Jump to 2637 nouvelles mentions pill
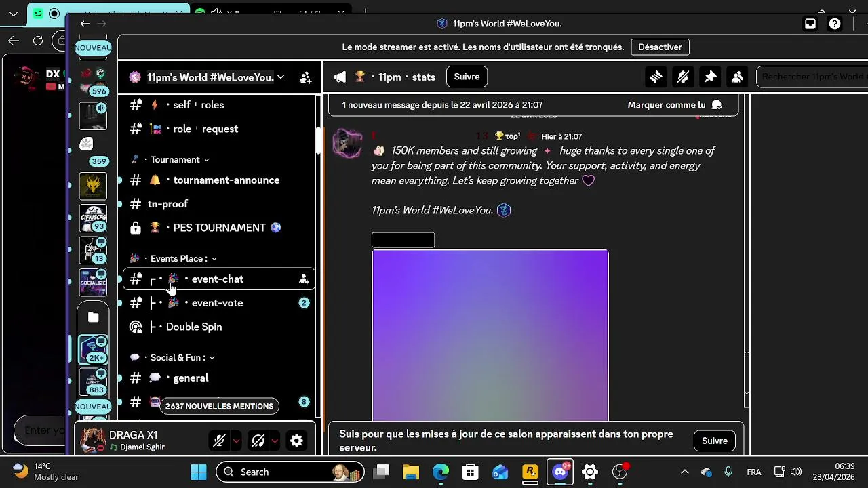 (219, 406)
